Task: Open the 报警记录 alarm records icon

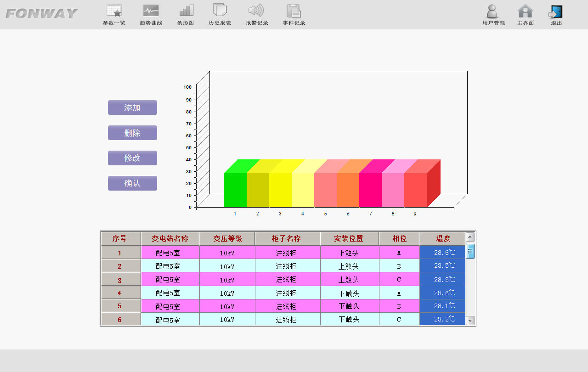Action: pos(257,14)
